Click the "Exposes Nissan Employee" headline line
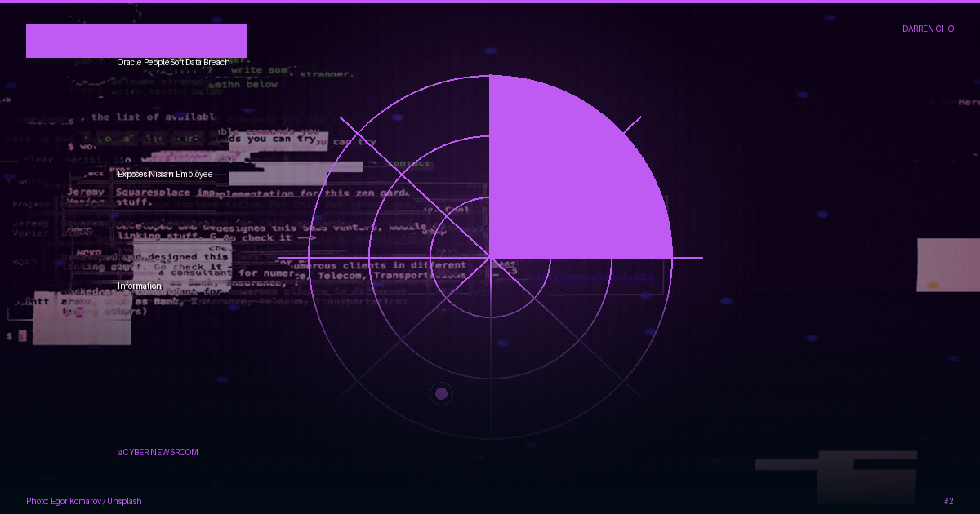 [x=165, y=174]
